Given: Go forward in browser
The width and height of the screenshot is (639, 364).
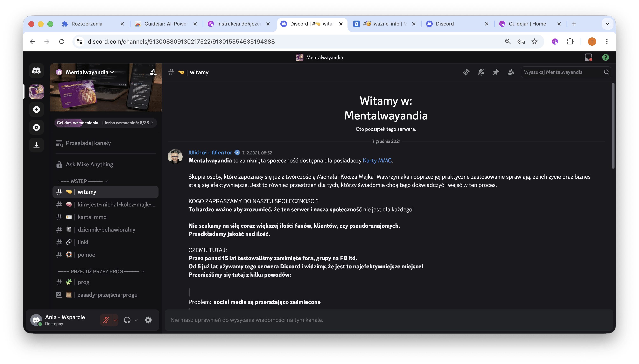Looking at the screenshot, I should pos(47,42).
